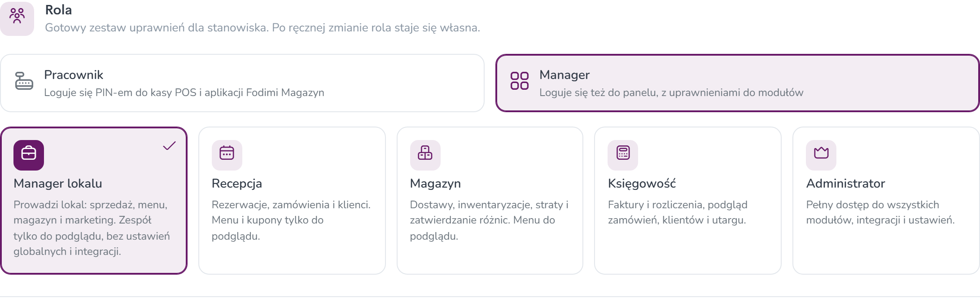
Task: Click the Recepcja calendar icon
Action: 227,155
